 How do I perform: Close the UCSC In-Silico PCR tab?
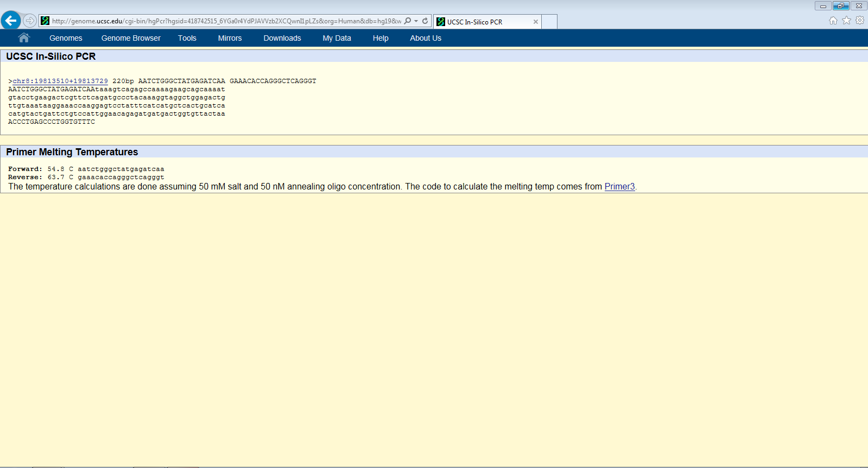click(535, 22)
